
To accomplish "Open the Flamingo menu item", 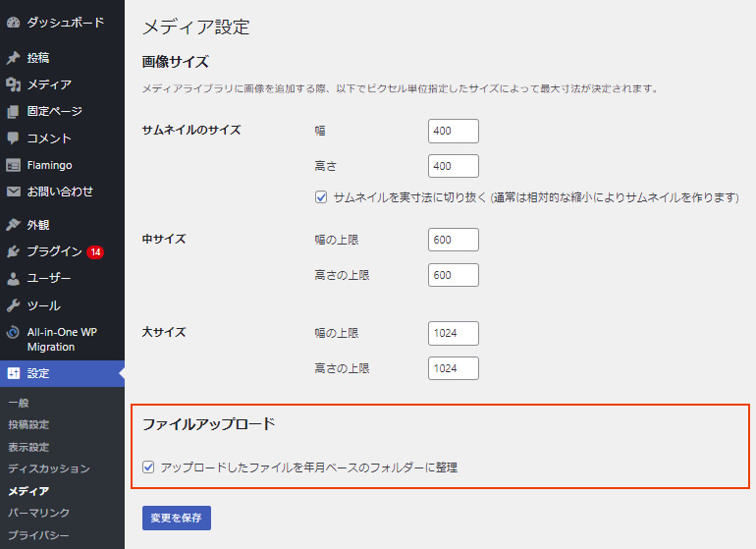I will pos(49,165).
